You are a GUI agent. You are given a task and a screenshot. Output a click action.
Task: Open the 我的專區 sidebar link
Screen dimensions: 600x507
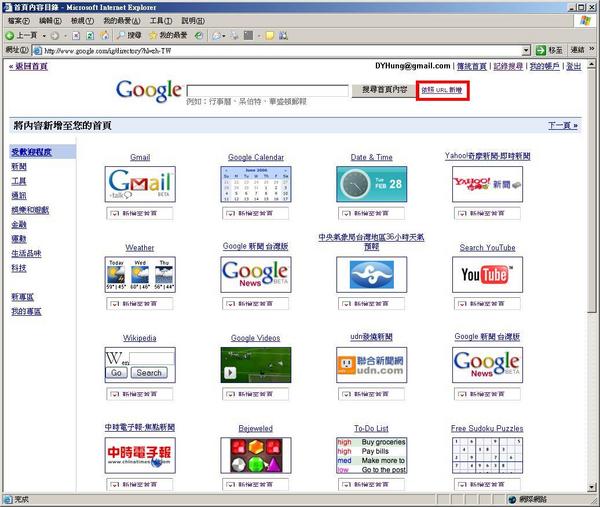(26, 311)
